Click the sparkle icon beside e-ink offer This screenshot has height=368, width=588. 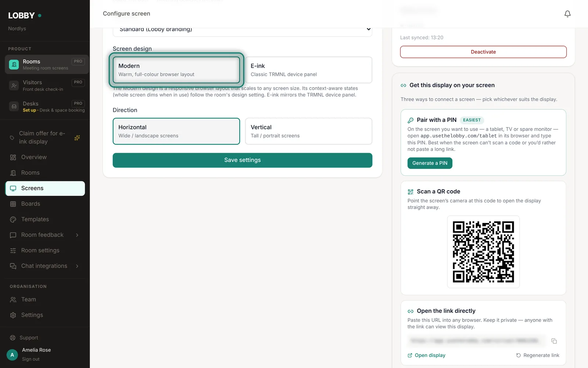coord(77,138)
